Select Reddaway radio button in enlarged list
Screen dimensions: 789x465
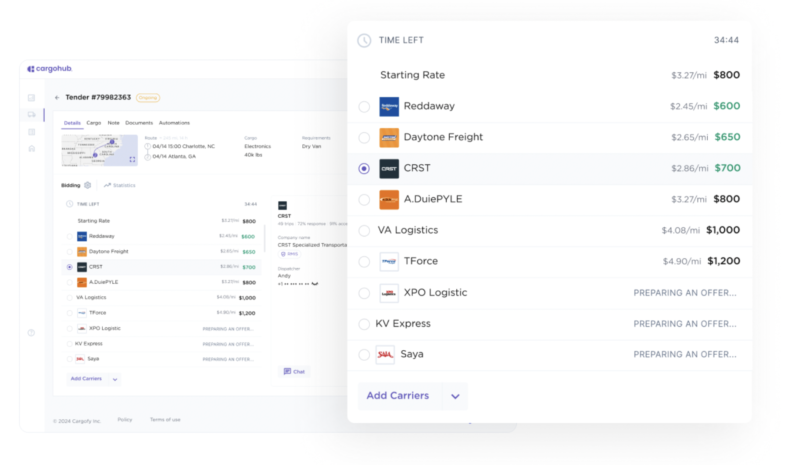pyautogui.click(x=364, y=106)
